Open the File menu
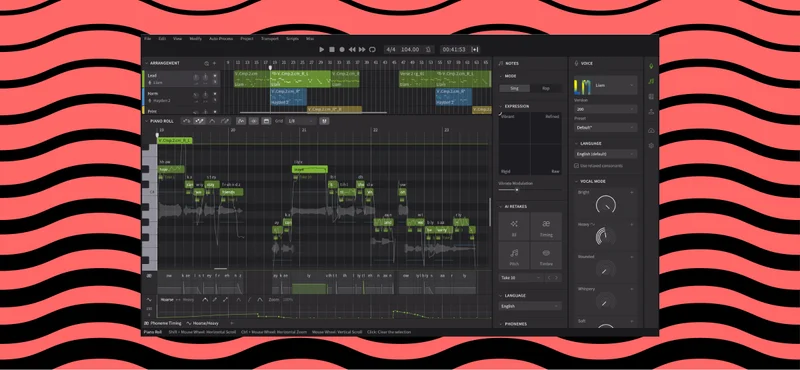This screenshot has width=800, height=370. click(147, 39)
